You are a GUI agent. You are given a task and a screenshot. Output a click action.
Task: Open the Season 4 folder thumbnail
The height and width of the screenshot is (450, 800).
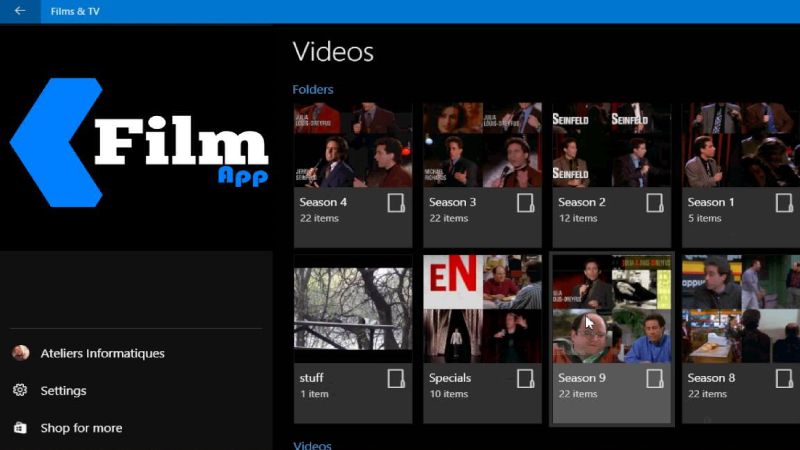point(353,145)
